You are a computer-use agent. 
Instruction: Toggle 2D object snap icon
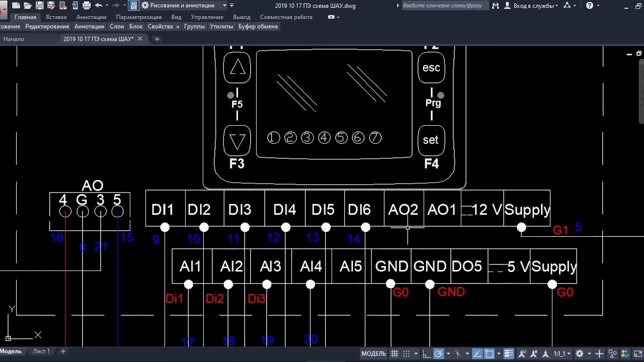(x=490, y=353)
